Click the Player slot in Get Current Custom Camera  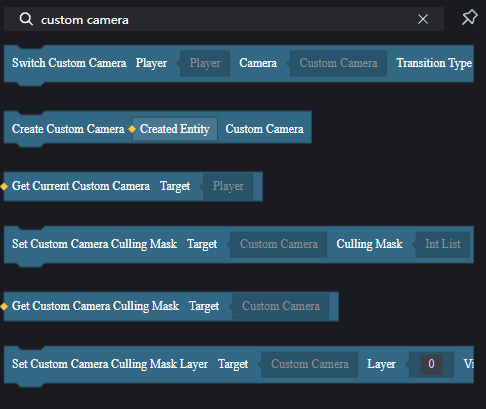(x=228, y=186)
